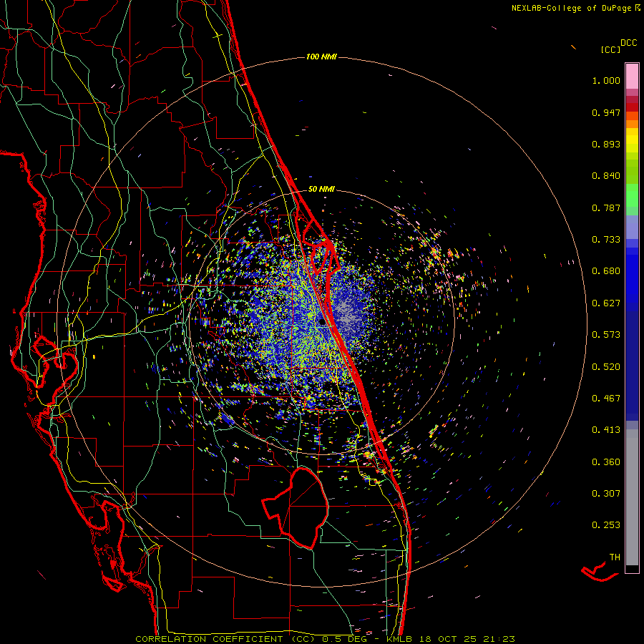Click the [CC] legend unit label
644x644 pixels.
pos(610,49)
